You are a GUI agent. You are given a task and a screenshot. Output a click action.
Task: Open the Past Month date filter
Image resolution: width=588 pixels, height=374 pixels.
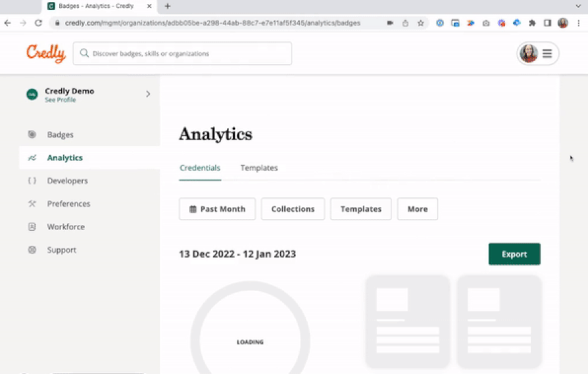click(217, 209)
